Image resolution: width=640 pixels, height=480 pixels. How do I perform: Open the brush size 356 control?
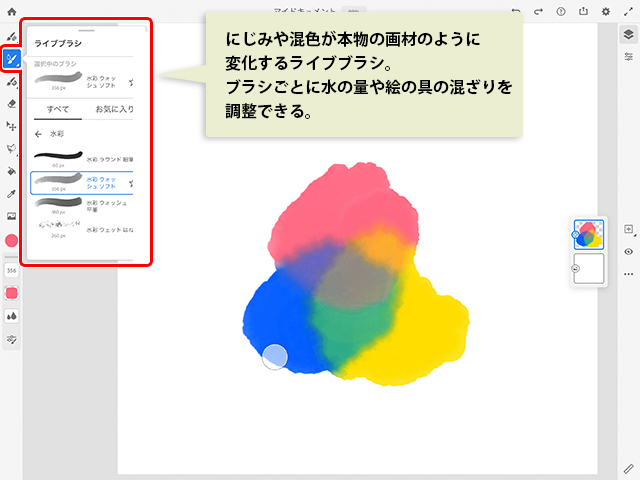(11, 270)
